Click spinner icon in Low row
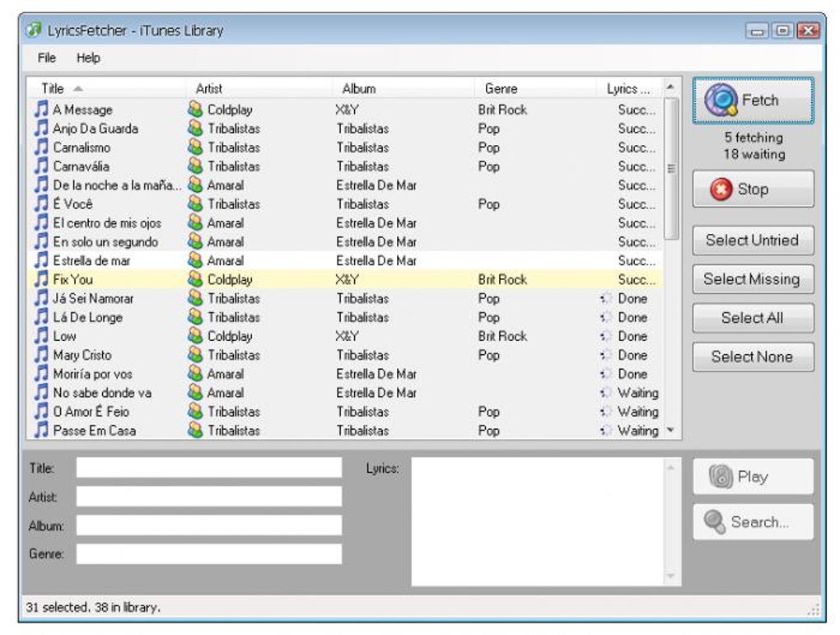 pyautogui.click(x=606, y=336)
